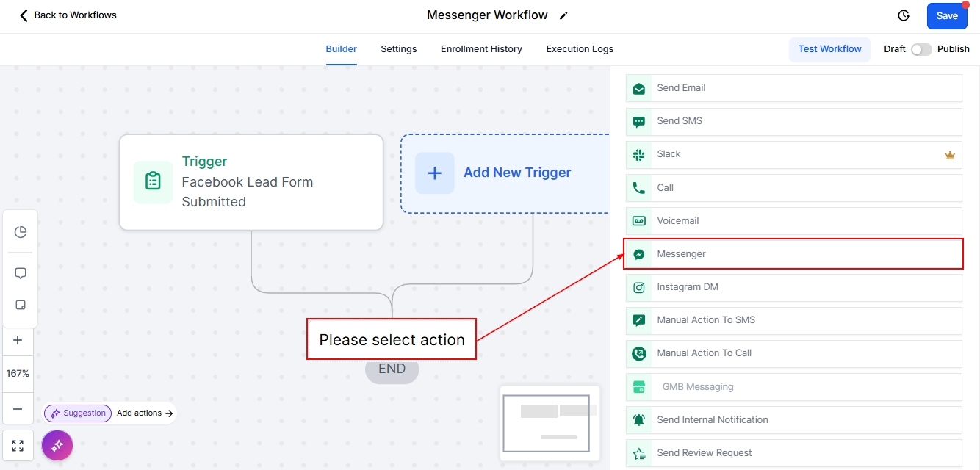Click the Send Email envelope icon
Image resolution: width=980 pixels, height=470 pixels.
pyautogui.click(x=639, y=88)
